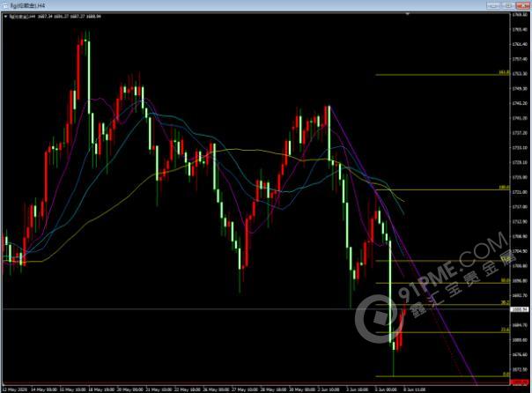This screenshot has width=532, height=393.
Task: Click the 1769.50 price on vertical scale
Action: (x=520, y=13)
